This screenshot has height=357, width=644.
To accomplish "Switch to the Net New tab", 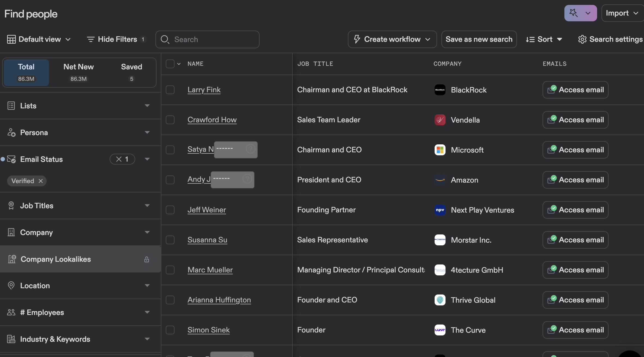I will click(79, 73).
